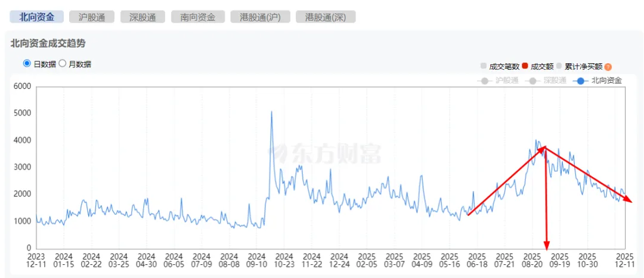Toggle 成交笔数 data series
644x278 pixels.
(x=504, y=67)
